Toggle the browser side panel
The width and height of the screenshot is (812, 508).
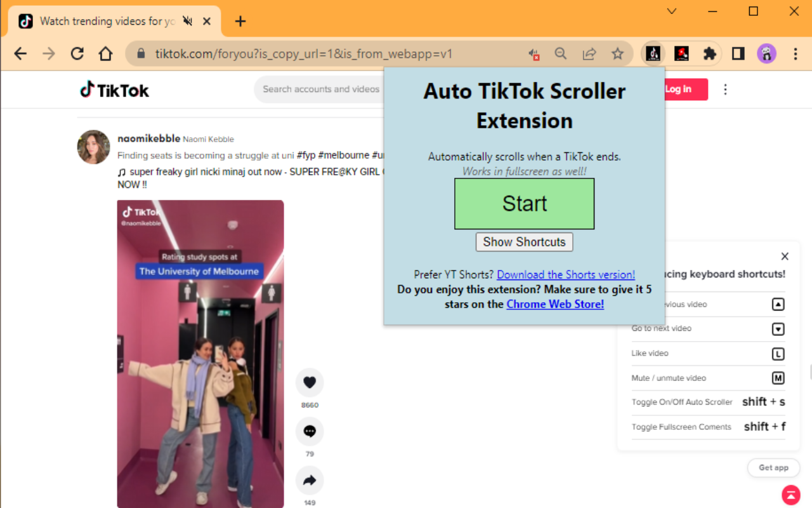[738, 54]
